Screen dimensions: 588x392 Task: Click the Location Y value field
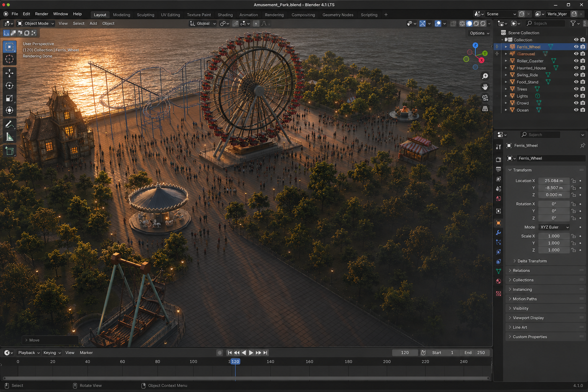pos(554,188)
